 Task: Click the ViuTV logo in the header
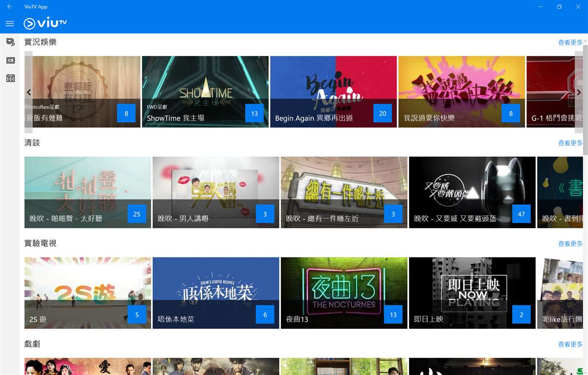pos(45,23)
